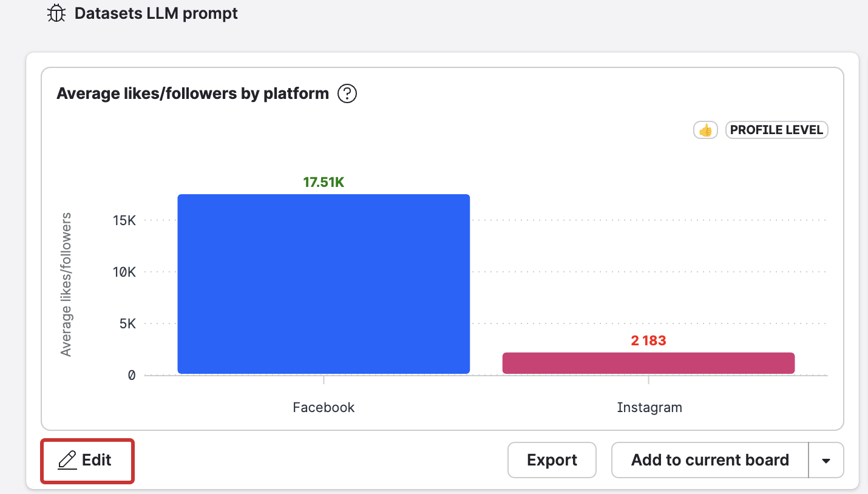The image size is (868, 494).
Task: Click the bug icon beside Datasets LLM prompt
Action: (x=56, y=13)
